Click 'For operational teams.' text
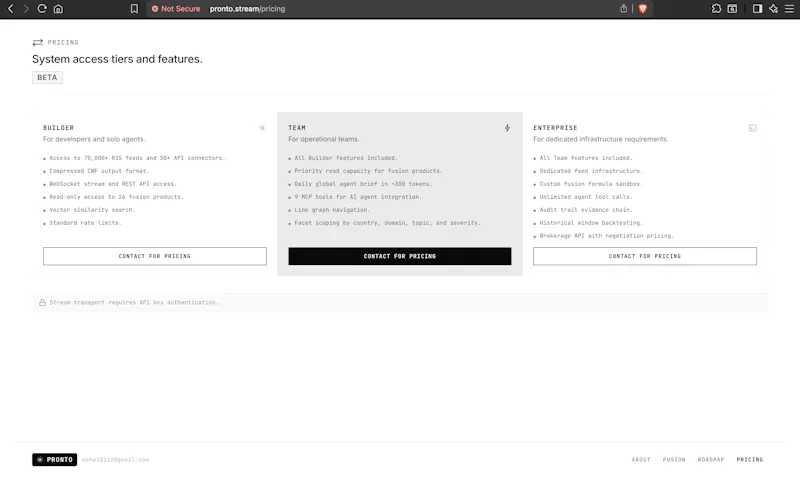The image size is (800, 479). tap(323, 139)
